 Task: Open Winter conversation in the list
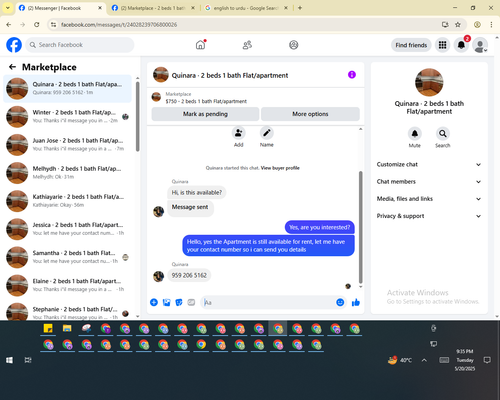68,117
